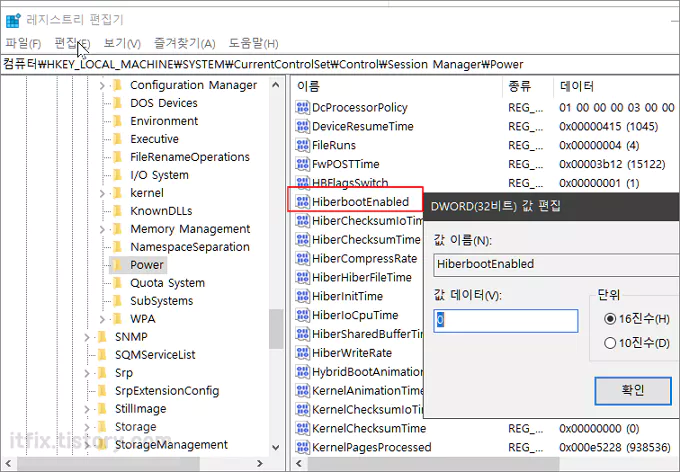Select the 16진수(H) hexadecimal radio button
680x472 pixels.
[x=610, y=319]
